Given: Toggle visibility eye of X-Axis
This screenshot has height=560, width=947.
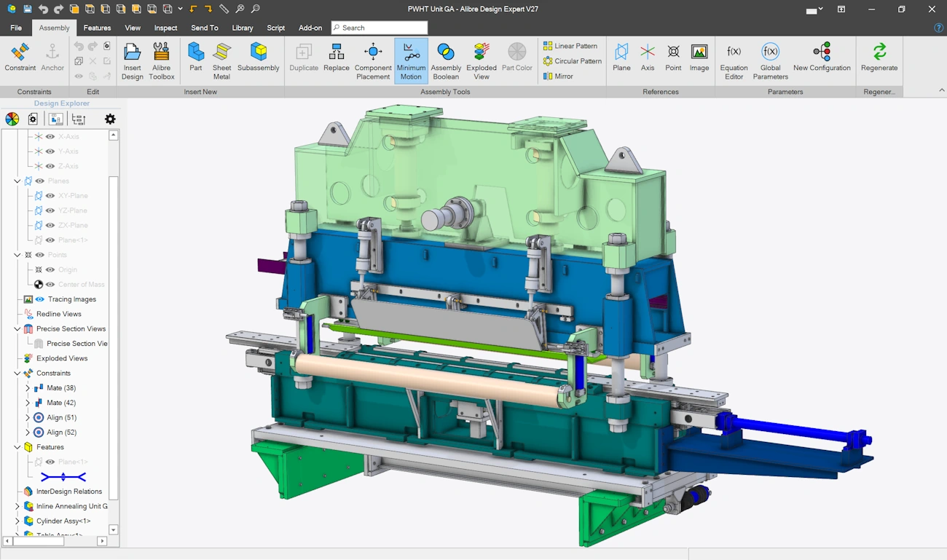Looking at the screenshot, I should click(x=50, y=137).
